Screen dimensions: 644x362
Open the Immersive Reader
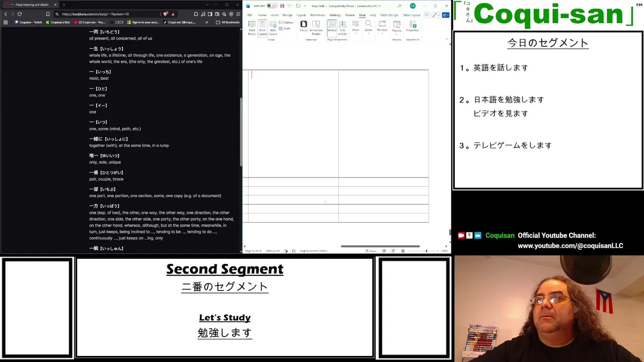(x=316, y=28)
